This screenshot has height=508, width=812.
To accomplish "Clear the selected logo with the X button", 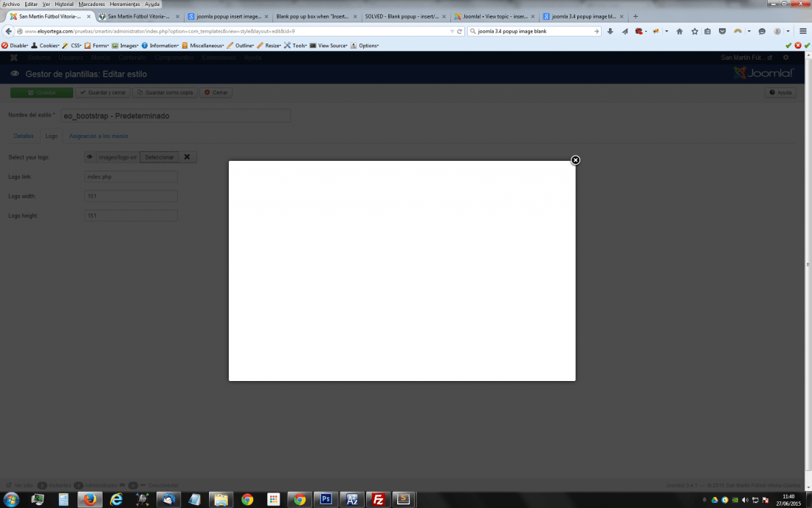I will [x=187, y=157].
